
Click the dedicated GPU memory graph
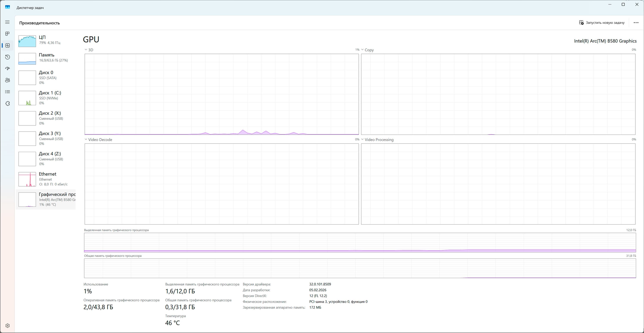pos(360,242)
